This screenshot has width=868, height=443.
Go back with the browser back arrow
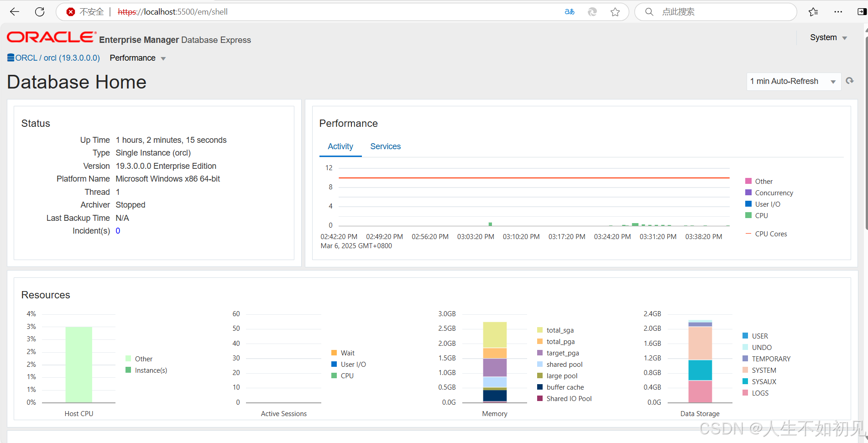click(x=15, y=12)
